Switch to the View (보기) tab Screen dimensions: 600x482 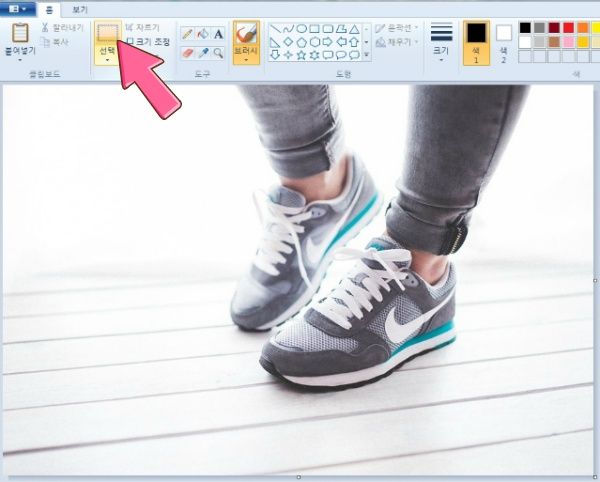point(80,10)
